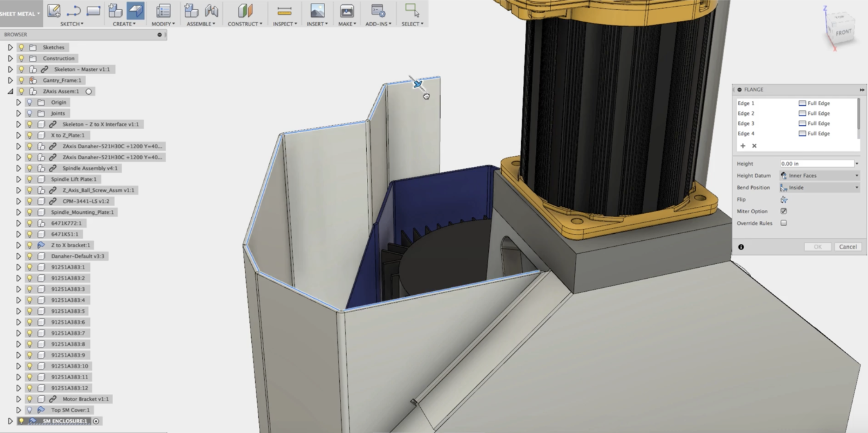Select the highlighted sheet metal Create icon

click(x=135, y=11)
